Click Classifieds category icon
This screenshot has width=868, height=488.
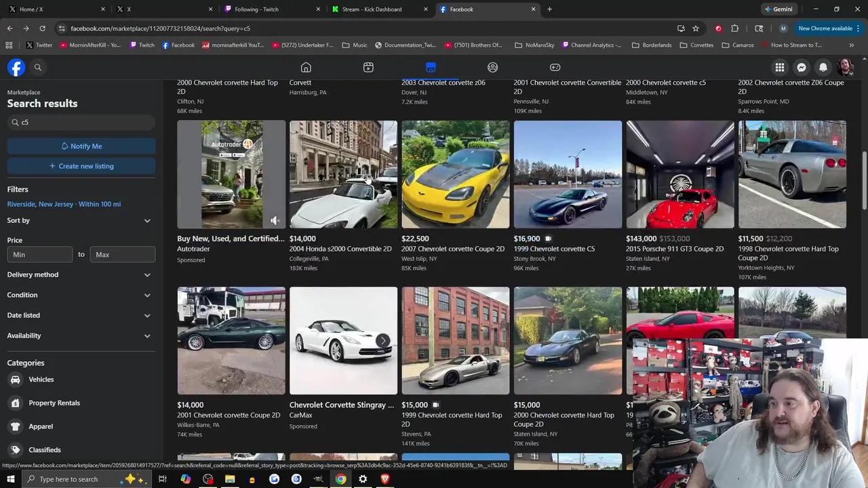pyautogui.click(x=15, y=449)
